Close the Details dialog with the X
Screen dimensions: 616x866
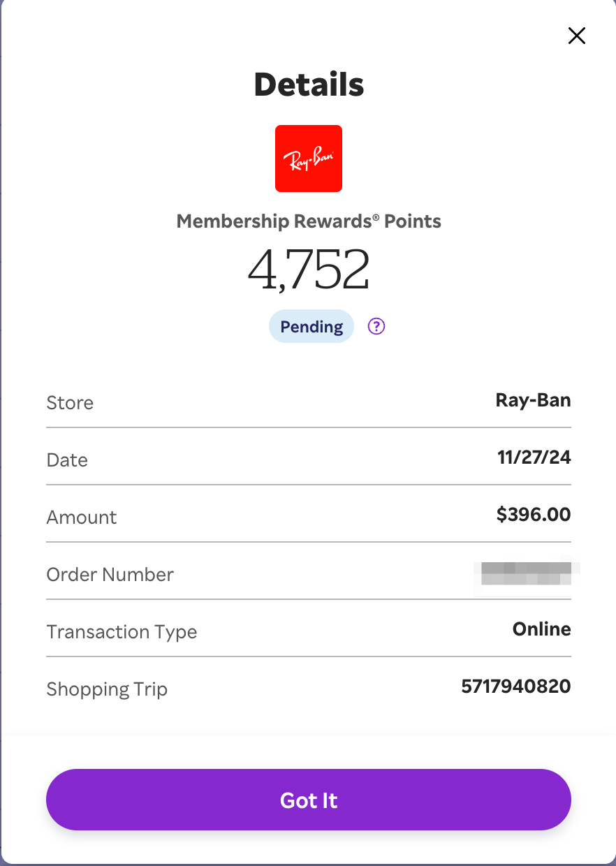point(576,36)
